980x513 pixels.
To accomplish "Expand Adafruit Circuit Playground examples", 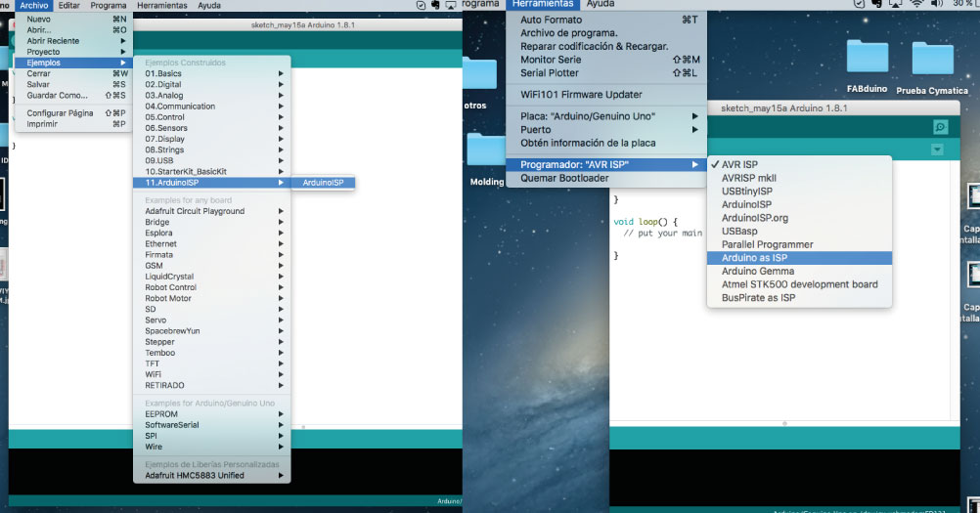I will click(212, 211).
